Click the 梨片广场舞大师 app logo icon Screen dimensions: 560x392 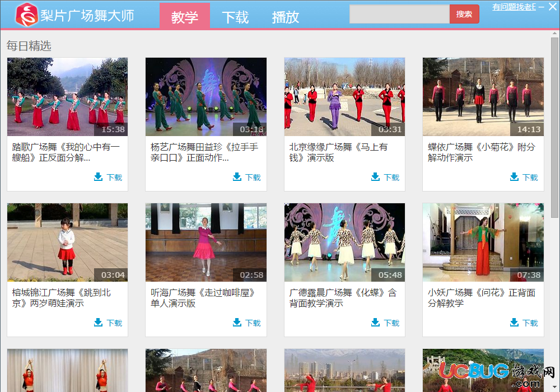point(27,15)
